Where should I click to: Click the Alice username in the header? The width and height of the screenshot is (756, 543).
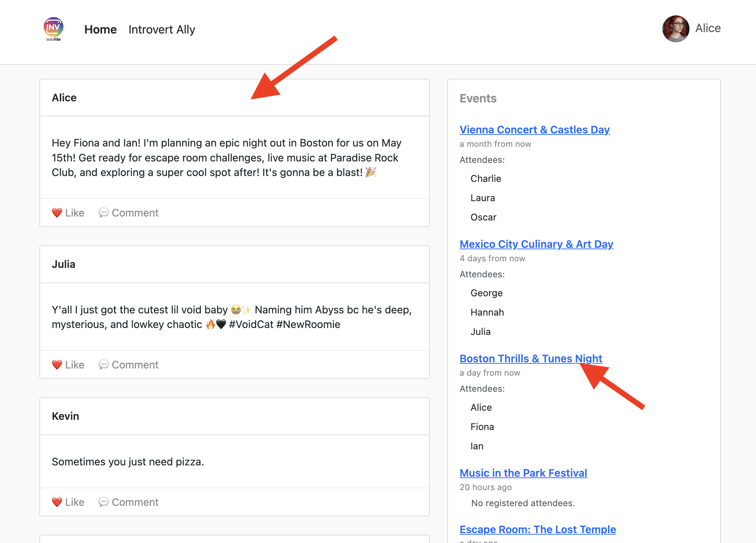pyautogui.click(x=708, y=28)
